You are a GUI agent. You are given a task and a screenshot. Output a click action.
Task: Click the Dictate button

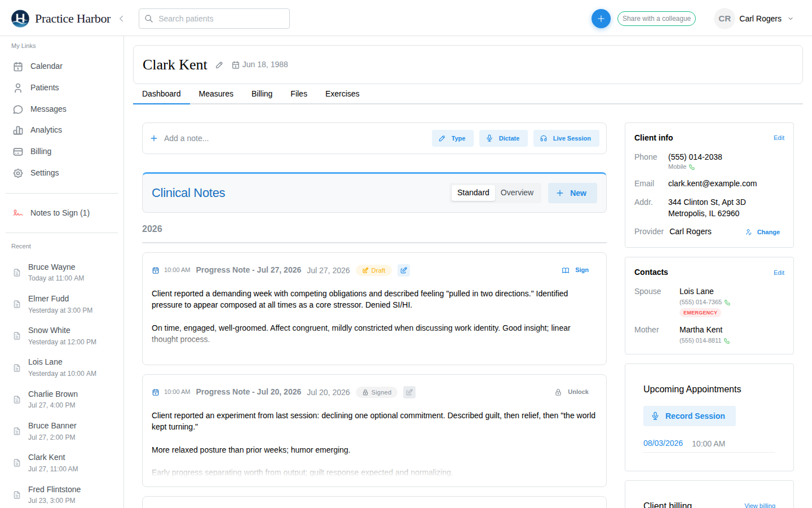pos(504,138)
